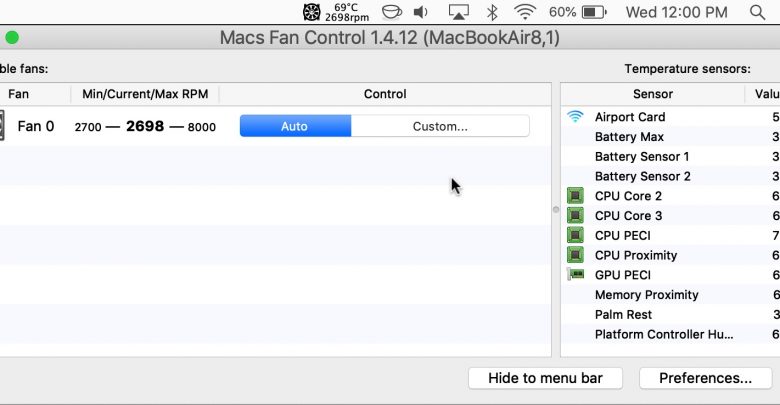Select the Platform Controller Hu... sensor row
Viewport: 780px width, 405px height.
click(x=671, y=334)
